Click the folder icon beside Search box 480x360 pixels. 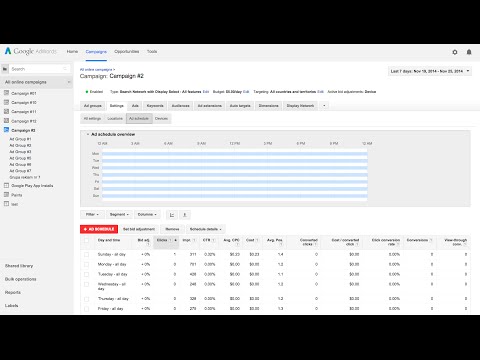point(5,69)
